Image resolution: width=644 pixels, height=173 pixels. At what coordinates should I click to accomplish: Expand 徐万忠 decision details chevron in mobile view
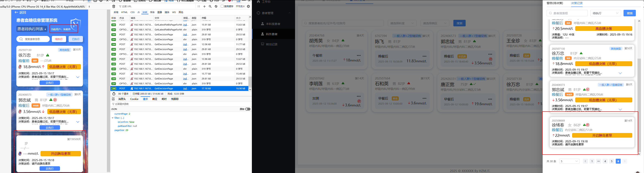tap(78, 77)
